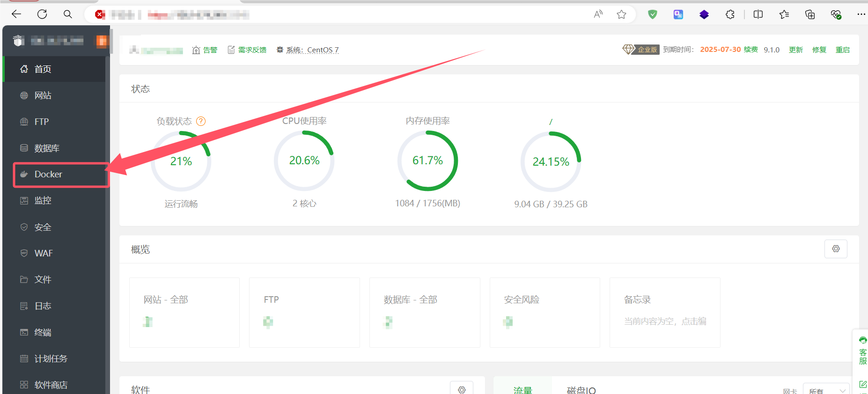The image size is (868, 394).
Task: Click the translate extension icon
Action: point(678,15)
